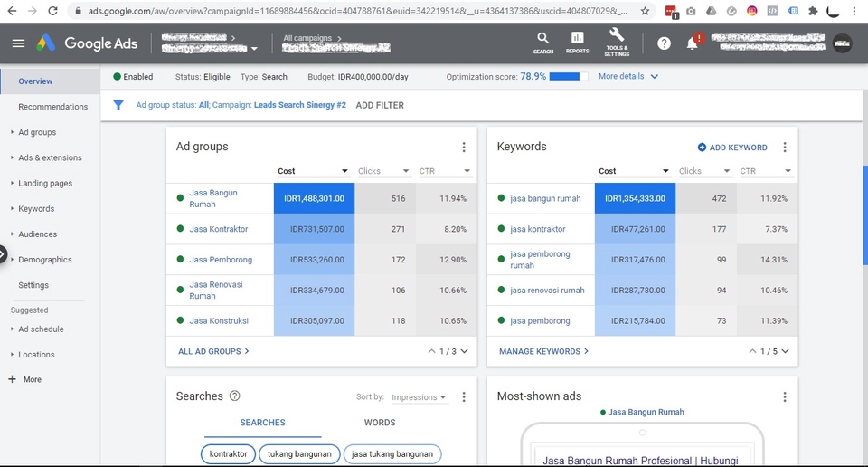The width and height of the screenshot is (868, 467).
Task: Toggle status dot for Jasa Kontraktor ad group
Action: pyautogui.click(x=180, y=228)
